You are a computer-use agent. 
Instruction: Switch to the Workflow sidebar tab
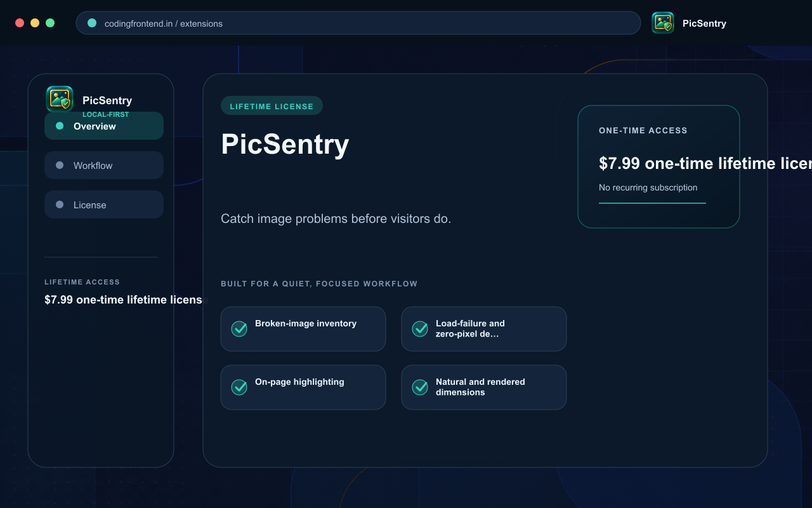coord(104,165)
